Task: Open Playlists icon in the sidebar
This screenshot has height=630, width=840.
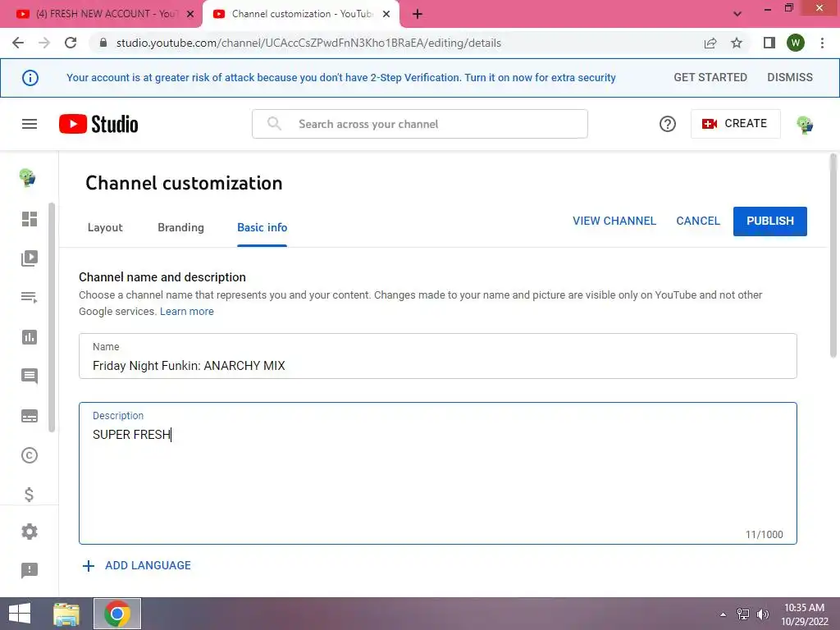Action: (x=30, y=297)
